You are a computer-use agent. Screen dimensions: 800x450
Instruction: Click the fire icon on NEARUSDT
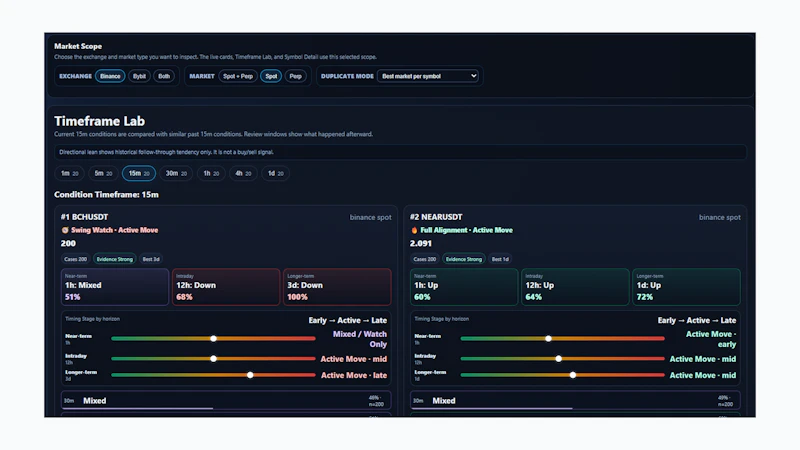(x=414, y=230)
